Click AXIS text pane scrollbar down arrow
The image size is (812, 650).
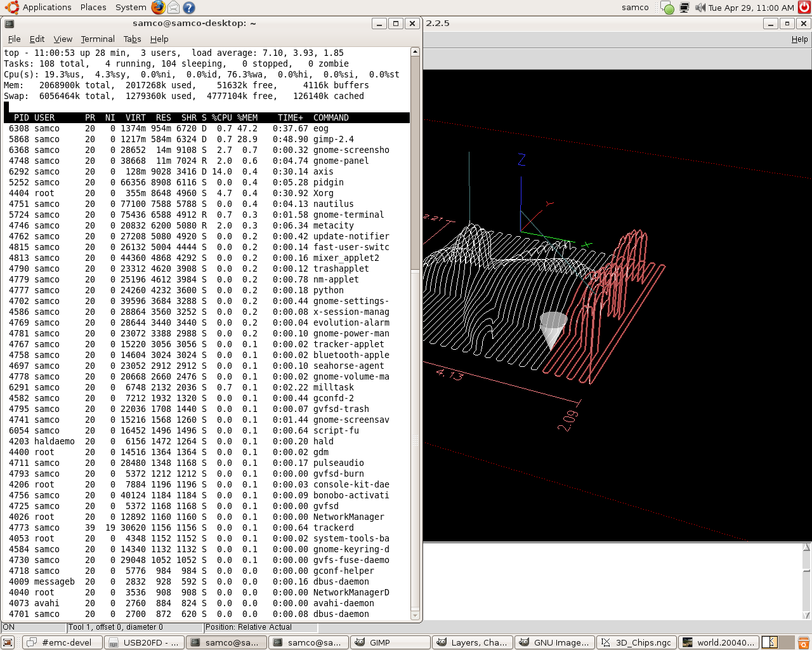807,614
